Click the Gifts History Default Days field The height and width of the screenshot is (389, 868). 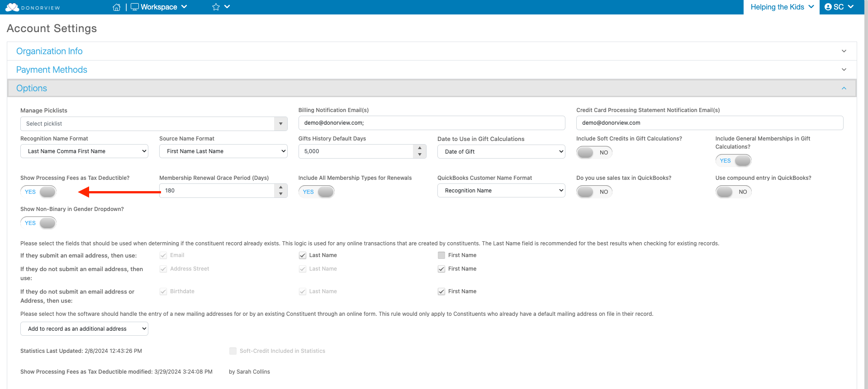(x=356, y=151)
